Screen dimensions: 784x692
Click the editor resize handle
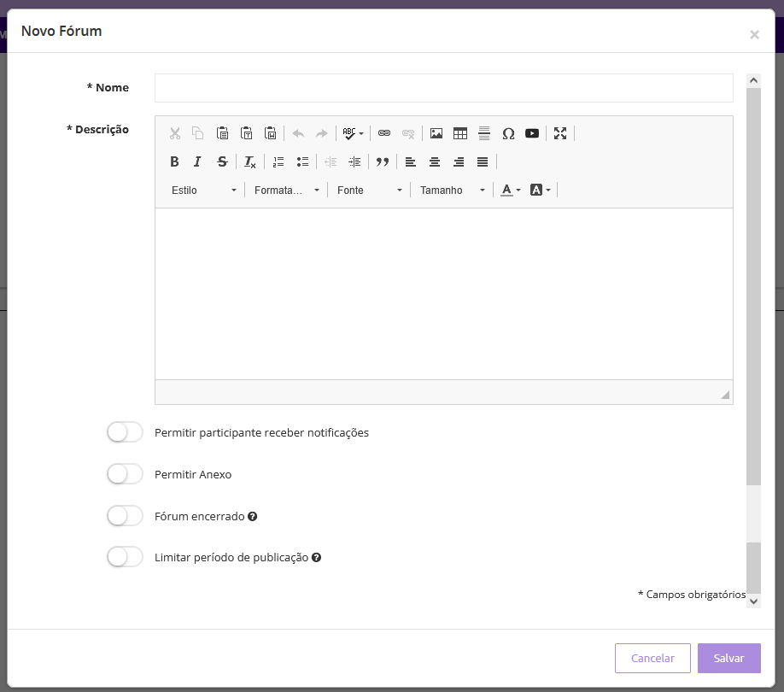click(725, 395)
